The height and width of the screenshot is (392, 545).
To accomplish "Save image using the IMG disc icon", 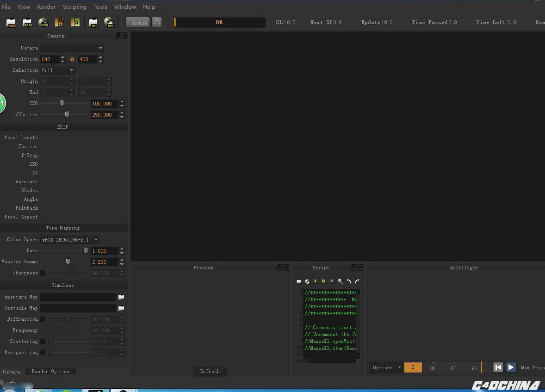I will [109, 23].
